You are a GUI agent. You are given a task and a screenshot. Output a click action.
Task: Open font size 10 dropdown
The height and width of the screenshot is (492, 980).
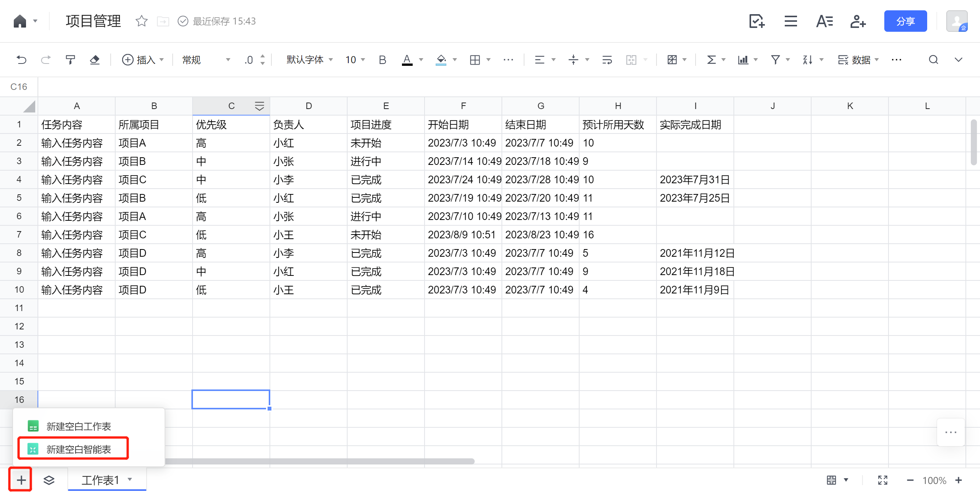point(355,60)
